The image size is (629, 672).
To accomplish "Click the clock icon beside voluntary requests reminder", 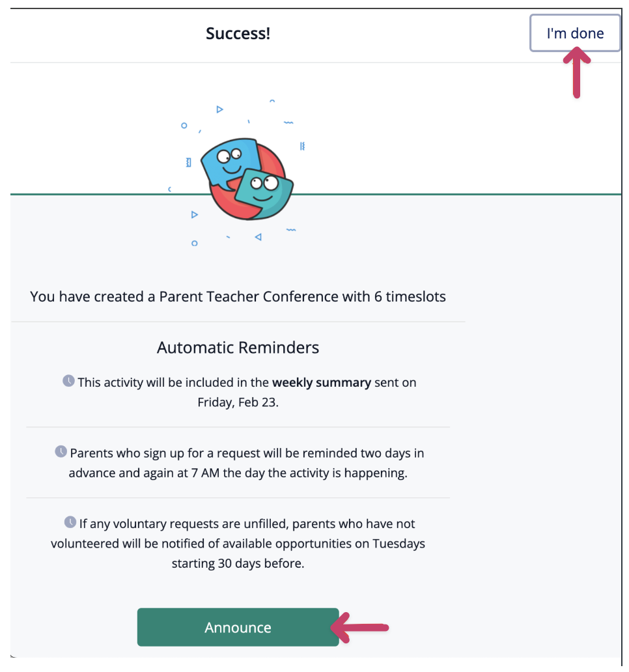I will click(x=70, y=522).
